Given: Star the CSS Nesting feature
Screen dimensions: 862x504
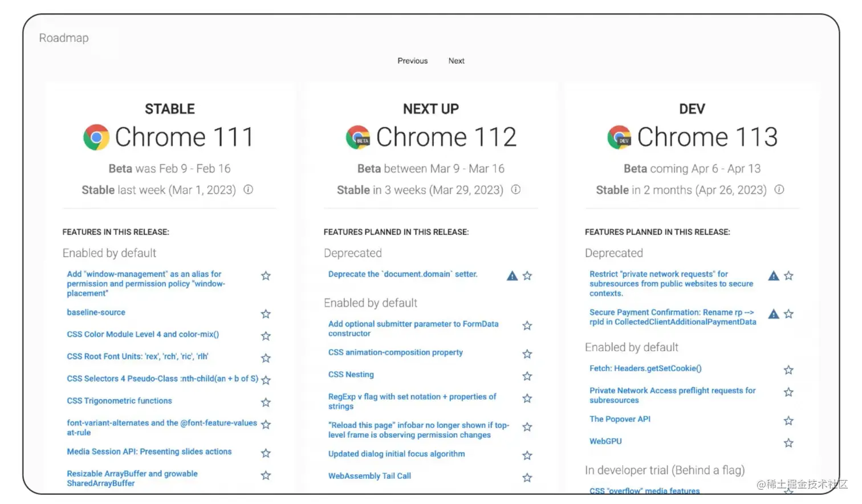Looking at the screenshot, I should (x=527, y=376).
